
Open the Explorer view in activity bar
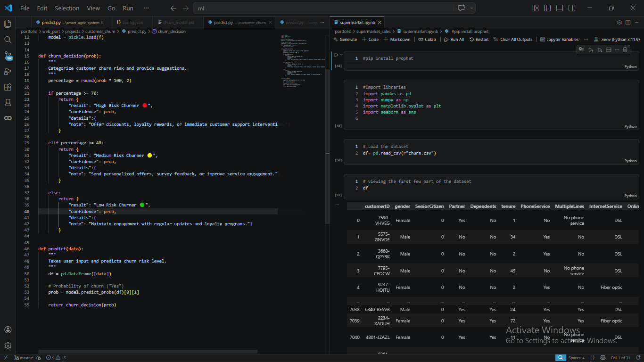pos(8,24)
